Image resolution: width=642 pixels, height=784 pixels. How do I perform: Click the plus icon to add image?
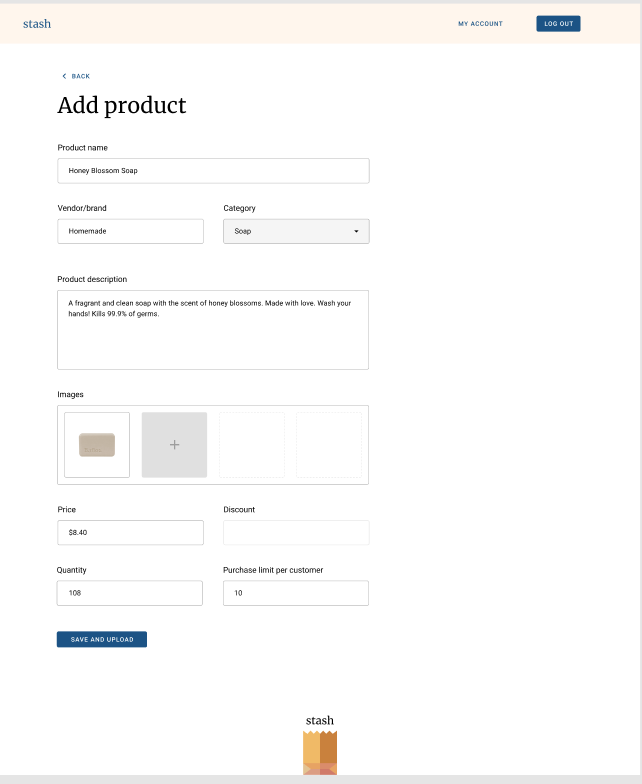pos(174,444)
